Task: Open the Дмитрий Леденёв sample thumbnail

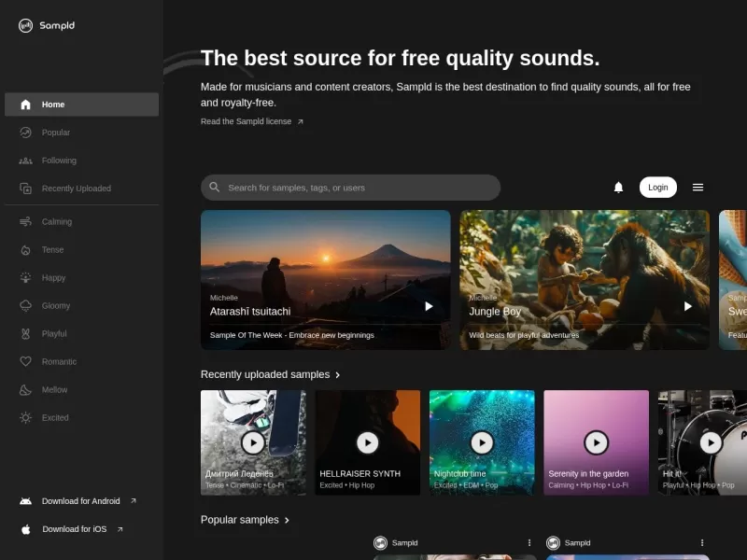Action: click(x=253, y=442)
